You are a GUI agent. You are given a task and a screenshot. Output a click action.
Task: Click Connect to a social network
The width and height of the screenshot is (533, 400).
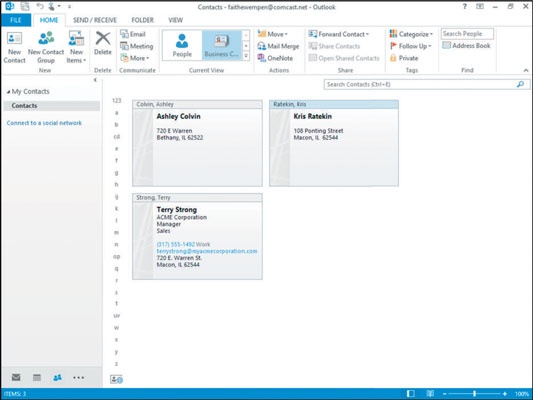(x=44, y=123)
